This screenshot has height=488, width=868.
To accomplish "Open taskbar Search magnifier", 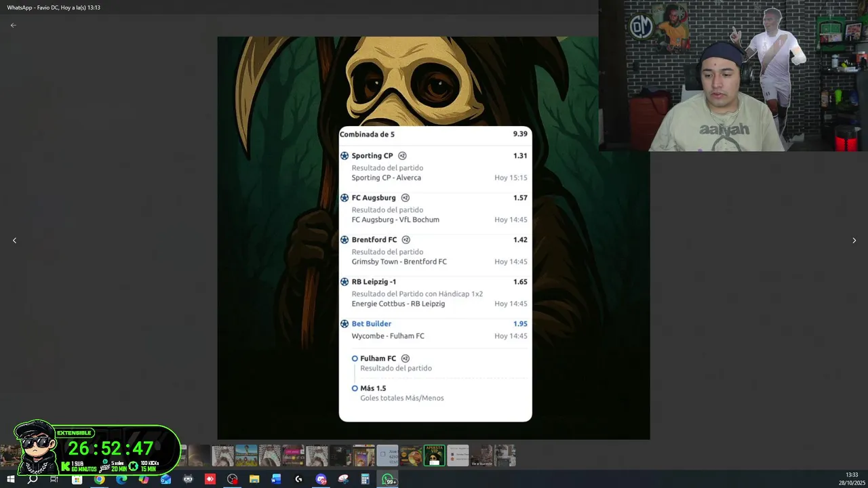I will click(x=33, y=479).
